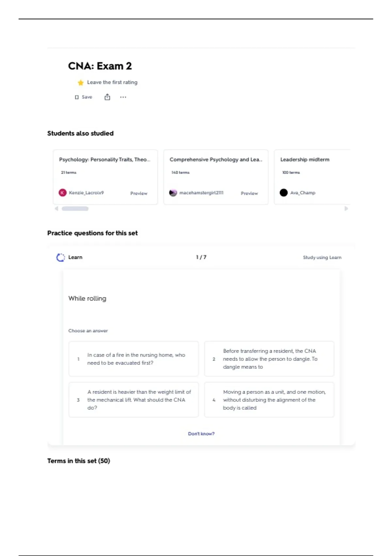
Task: Click Preview on Psychology Personality Traits card
Action: click(x=139, y=193)
